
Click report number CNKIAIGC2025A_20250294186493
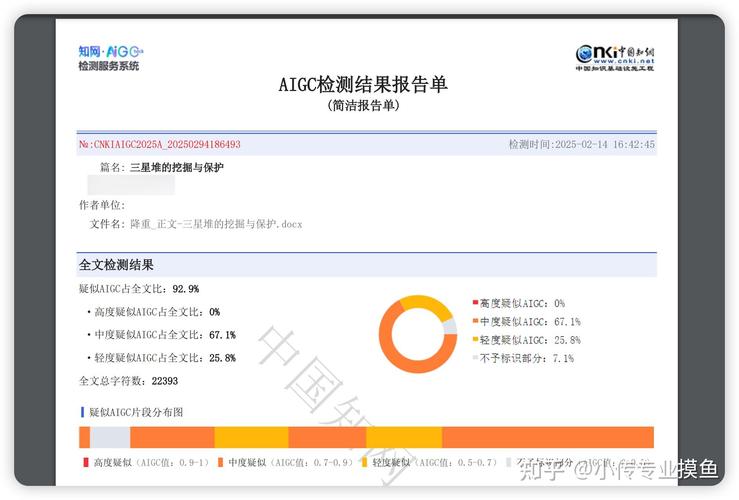167,144
